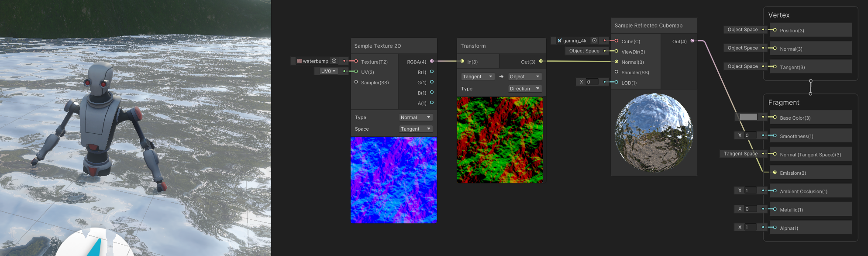Viewport: 868px width, 256px height.
Task: Click the Tangent Space label beside Normal block
Action: click(x=741, y=154)
